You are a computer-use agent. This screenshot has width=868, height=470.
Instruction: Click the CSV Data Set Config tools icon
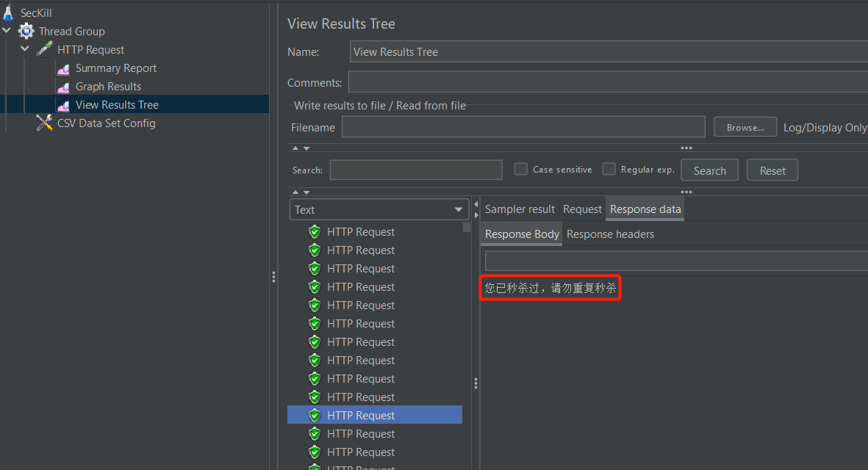[44, 123]
